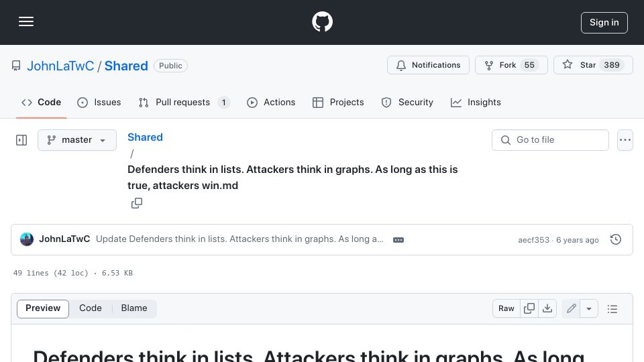The height and width of the screenshot is (362, 644).
Task: Open the document outline list icon
Action: pos(612,309)
